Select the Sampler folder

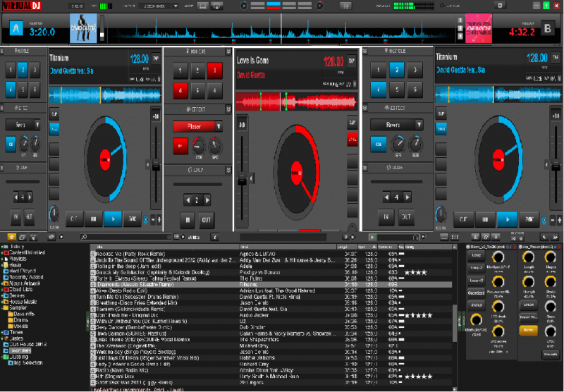pos(18,308)
